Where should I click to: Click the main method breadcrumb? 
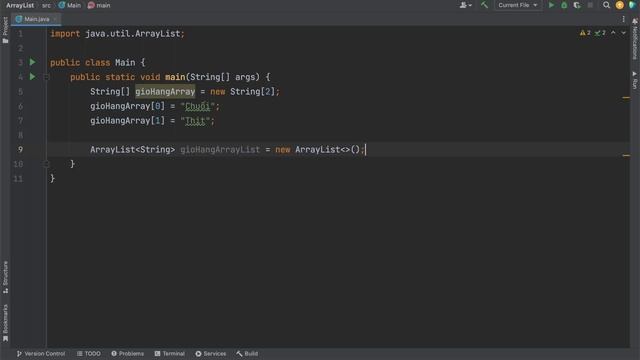[x=99, y=5]
